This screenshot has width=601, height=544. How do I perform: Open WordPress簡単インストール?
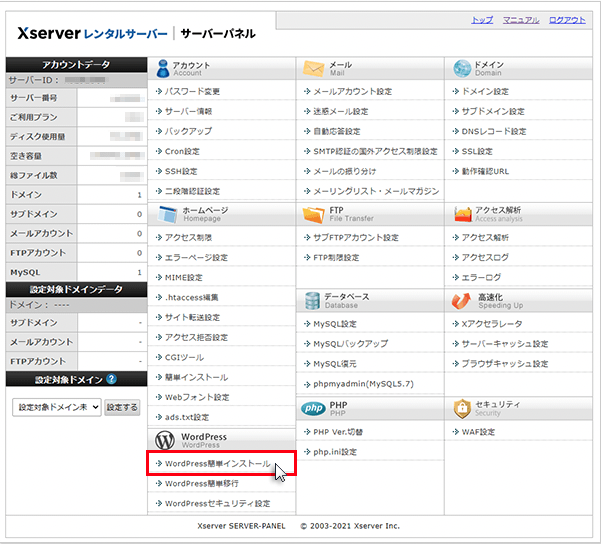[x=217, y=463]
